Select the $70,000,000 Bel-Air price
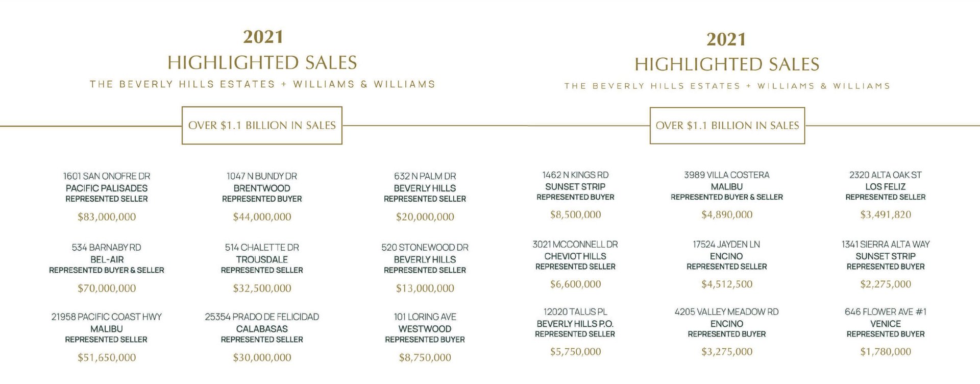This screenshot has width=980, height=384. coord(107,289)
